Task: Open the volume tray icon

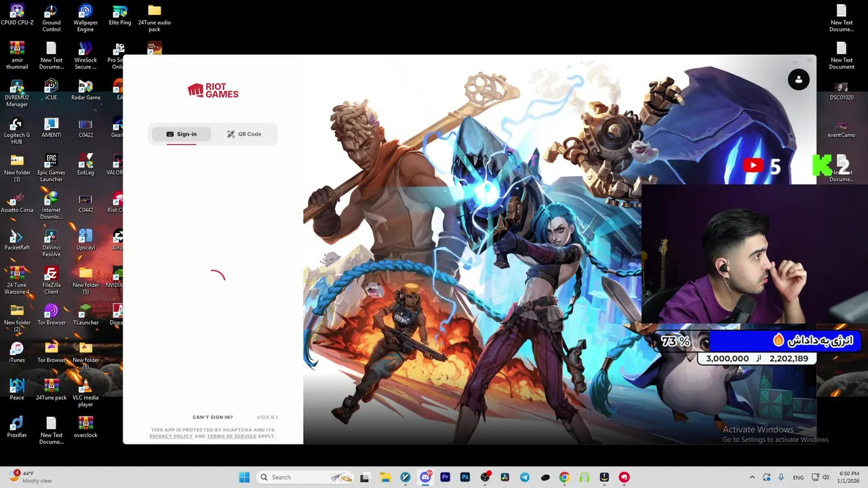Action: coord(825,477)
